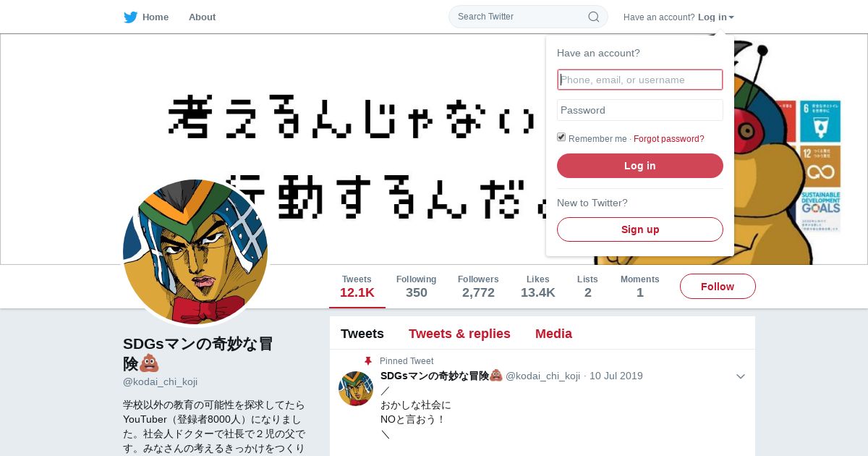This screenshot has height=456, width=868.
Task: Open the pinned tweet chevron menu
Action: [x=740, y=376]
